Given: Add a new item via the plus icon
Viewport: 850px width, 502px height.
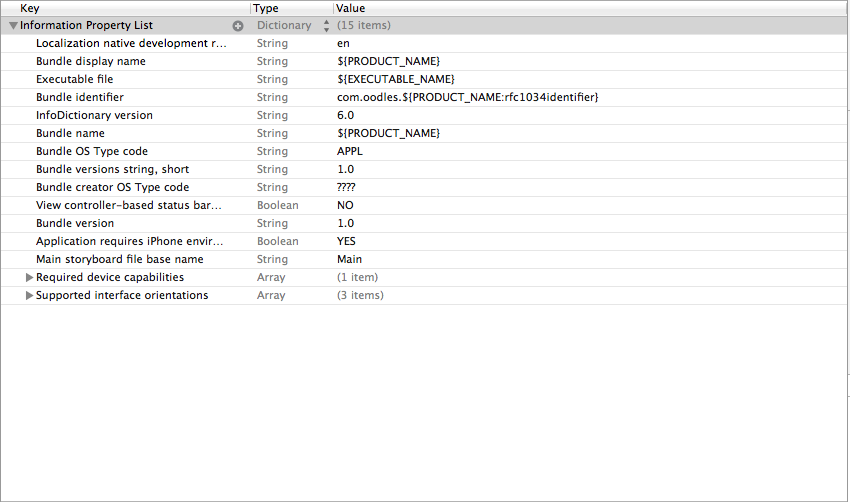Looking at the screenshot, I should click(x=238, y=25).
